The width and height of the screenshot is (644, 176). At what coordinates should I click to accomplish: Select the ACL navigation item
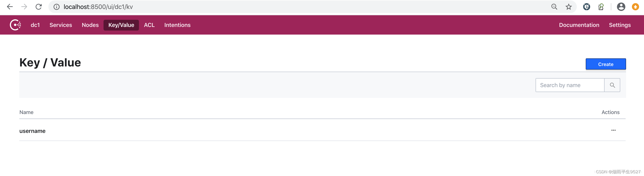click(149, 25)
